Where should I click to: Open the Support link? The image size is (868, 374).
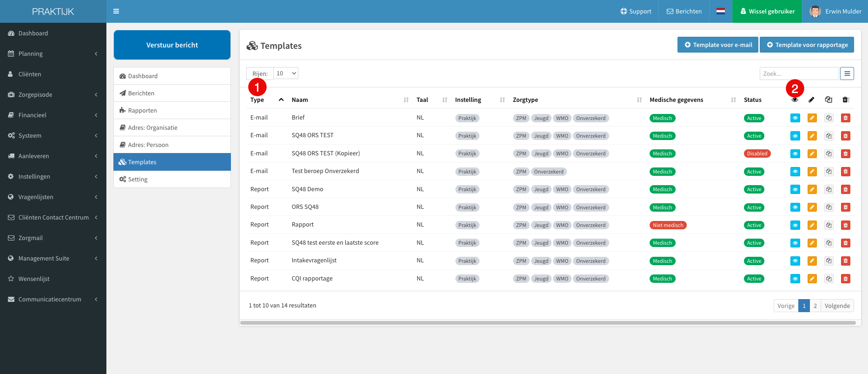pyautogui.click(x=636, y=11)
